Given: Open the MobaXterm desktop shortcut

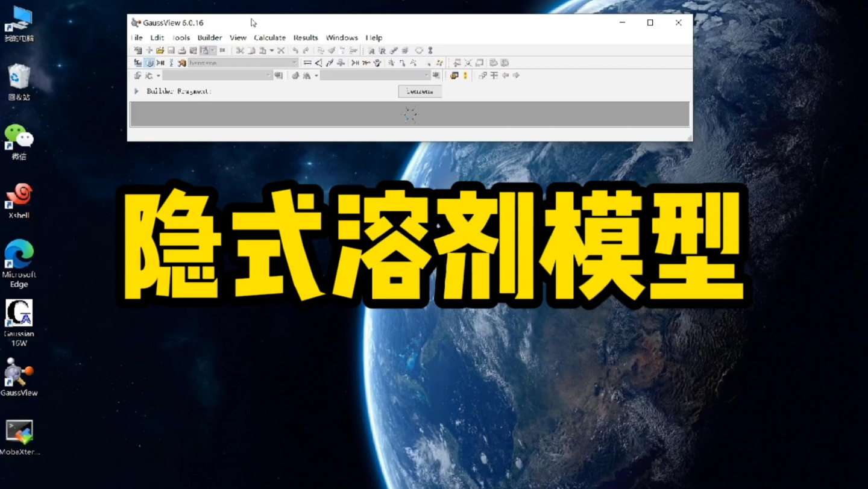Looking at the screenshot, I should point(19,438).
